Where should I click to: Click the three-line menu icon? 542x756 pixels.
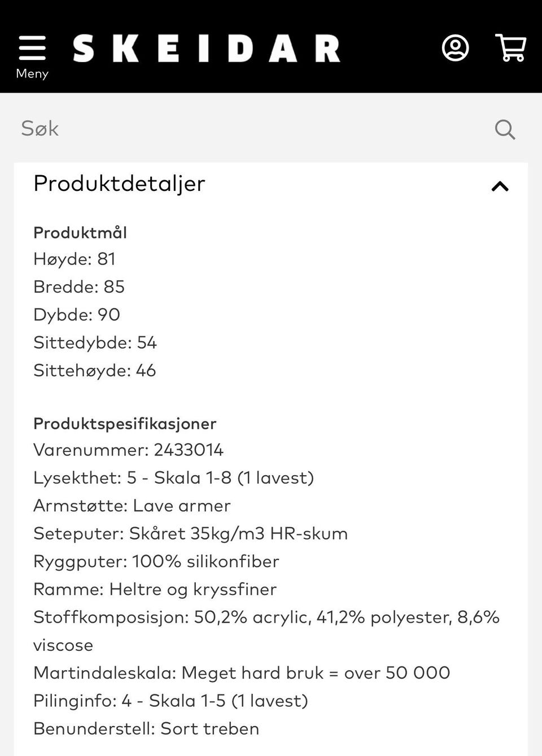point(32,48)
